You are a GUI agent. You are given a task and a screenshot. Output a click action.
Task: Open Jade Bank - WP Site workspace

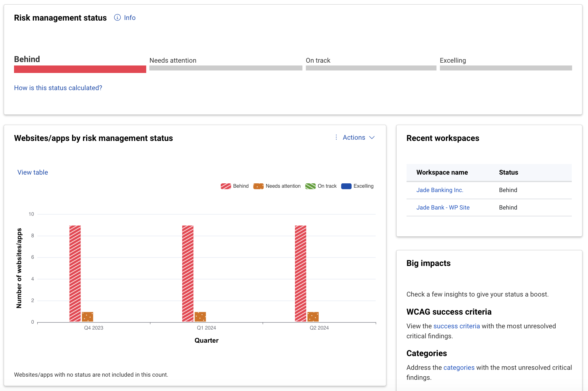tap(443, 207)
